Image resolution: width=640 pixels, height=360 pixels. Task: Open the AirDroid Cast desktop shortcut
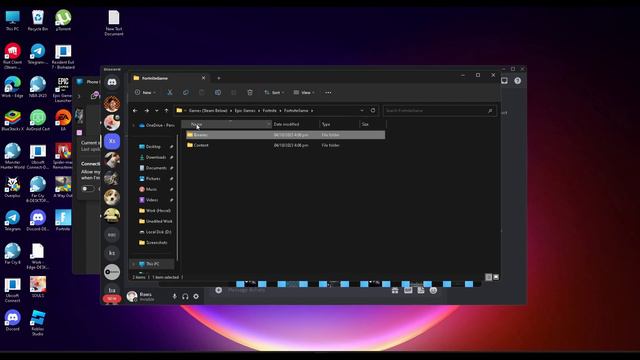pos(38,120)
